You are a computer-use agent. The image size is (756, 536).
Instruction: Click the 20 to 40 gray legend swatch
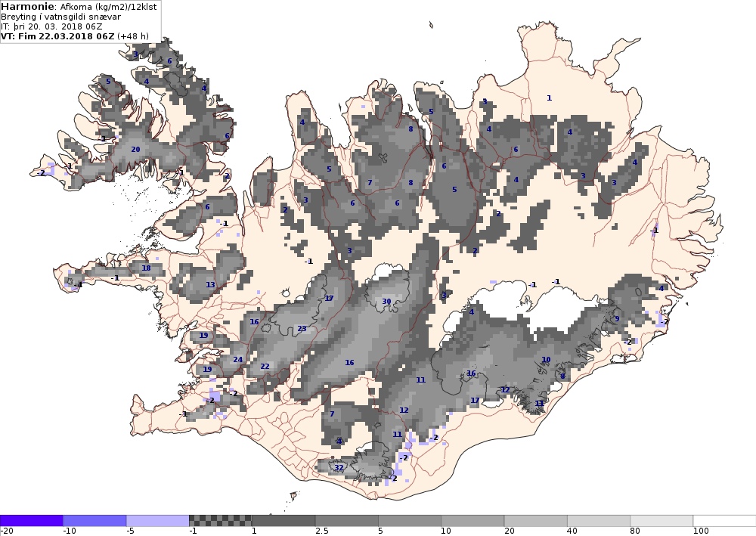(536, 521)
